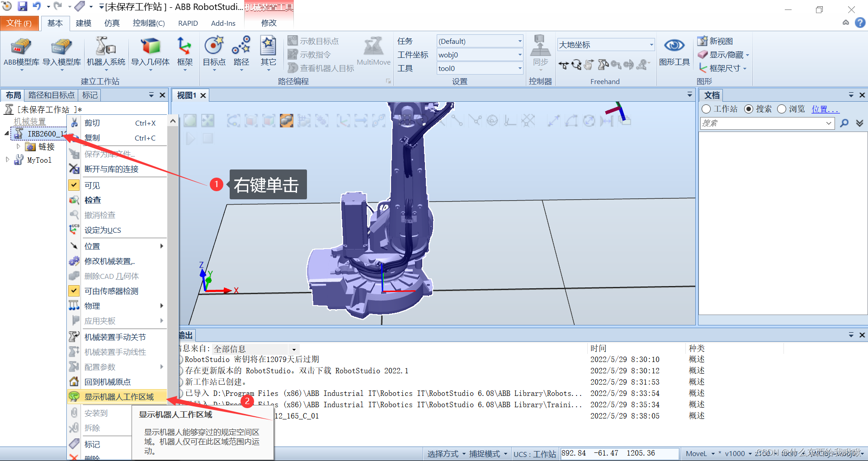Click the 显示/隐藏 button
Screen dimensions: 868x461
tap(723, 55)
